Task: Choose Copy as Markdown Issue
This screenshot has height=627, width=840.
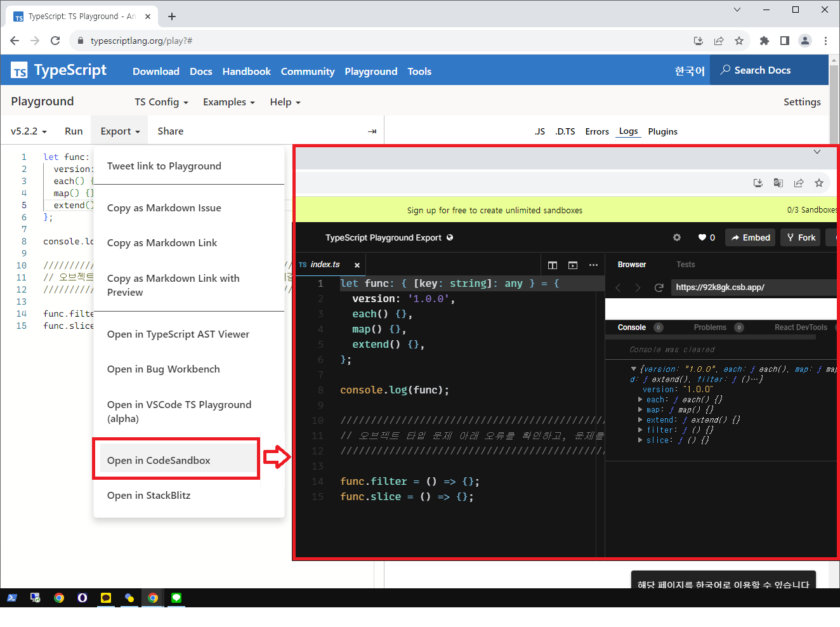Action: 164,208
